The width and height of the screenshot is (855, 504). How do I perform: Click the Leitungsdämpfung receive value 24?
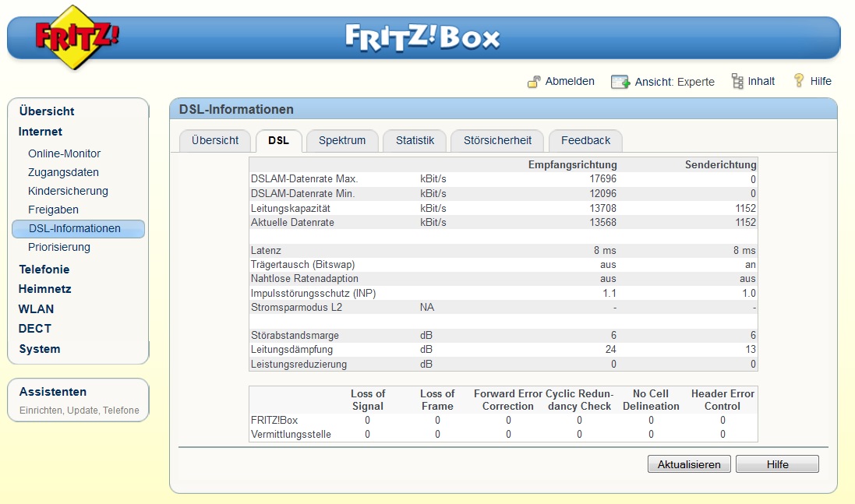611,349
